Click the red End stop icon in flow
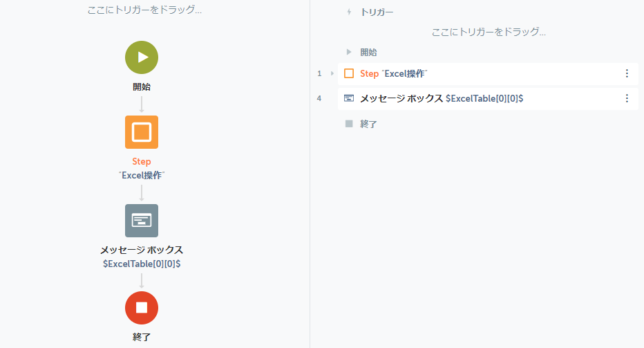Image resolution: width=644 pixels, height=348 pixels. tap(141, 308)
